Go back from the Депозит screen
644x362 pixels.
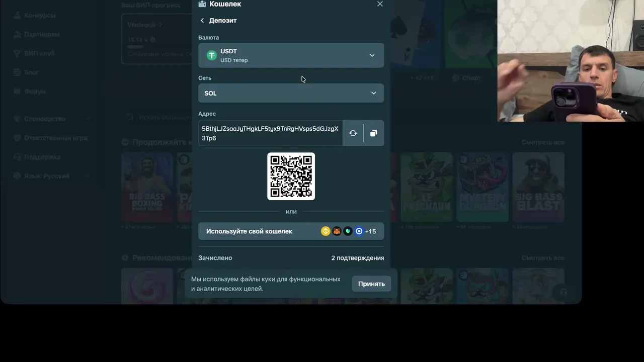(202, 21)
